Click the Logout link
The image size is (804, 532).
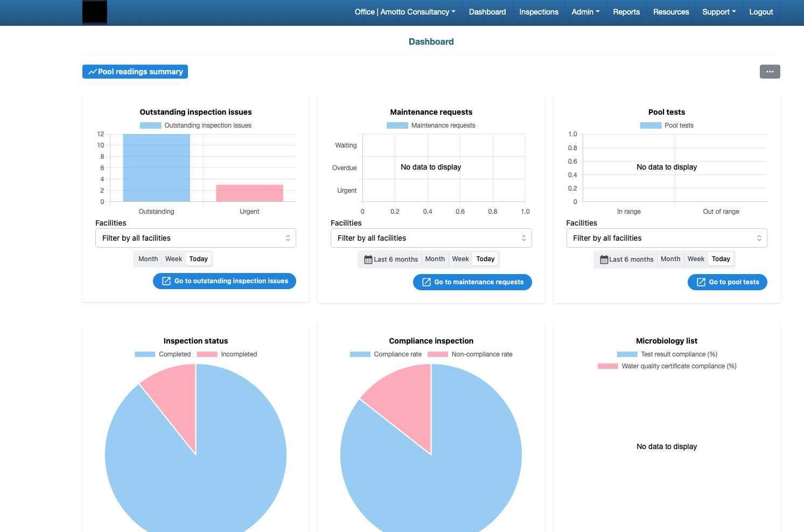pos(761,12)
